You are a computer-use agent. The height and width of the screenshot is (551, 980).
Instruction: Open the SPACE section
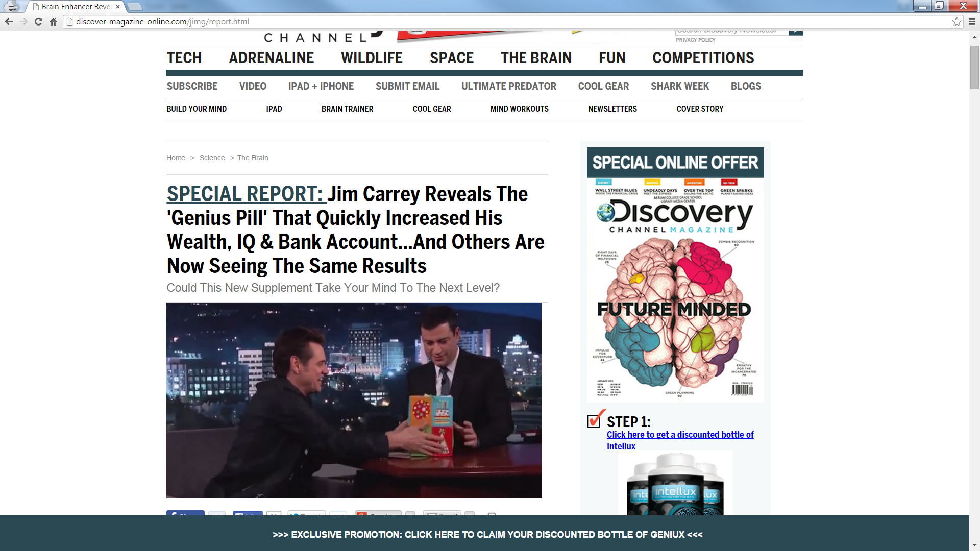[452, 58]
